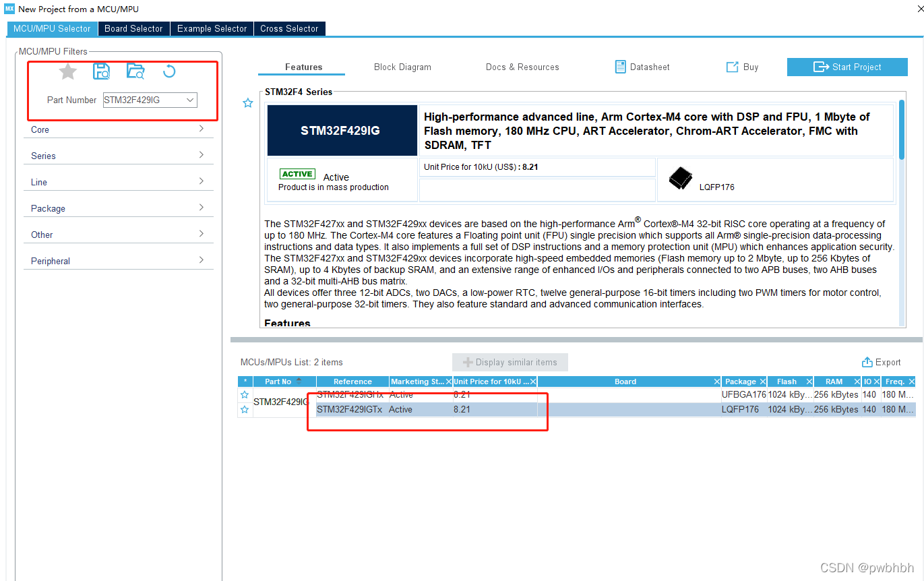924x581 pixels.
Task: Click the Freq. column header
Action: [x=899, y=381]
